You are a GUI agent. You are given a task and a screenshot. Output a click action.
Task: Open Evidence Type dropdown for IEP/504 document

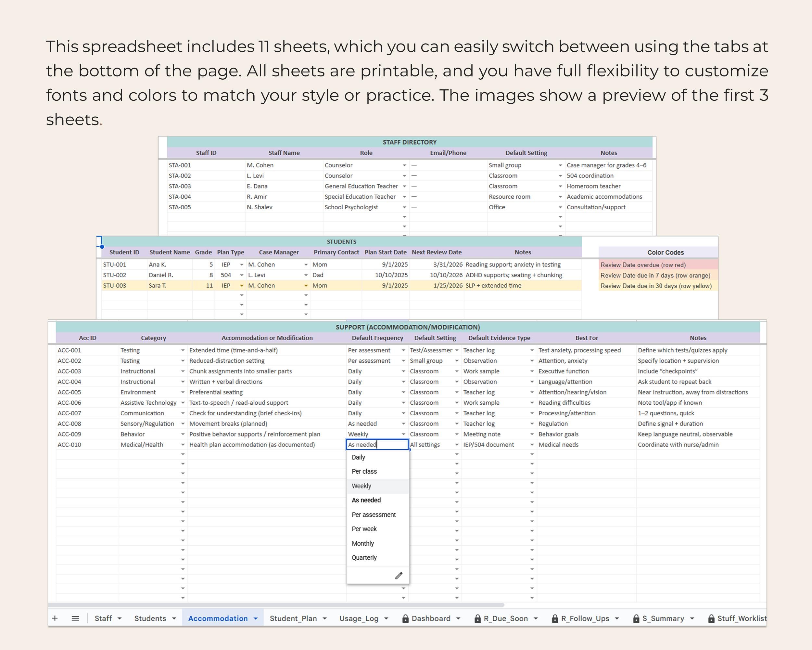point(532,445)
